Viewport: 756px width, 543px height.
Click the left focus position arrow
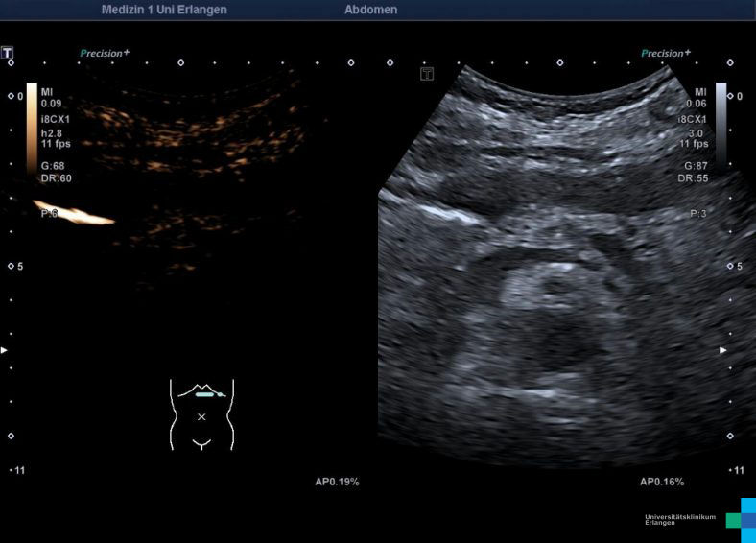click(x=5, y=350)
